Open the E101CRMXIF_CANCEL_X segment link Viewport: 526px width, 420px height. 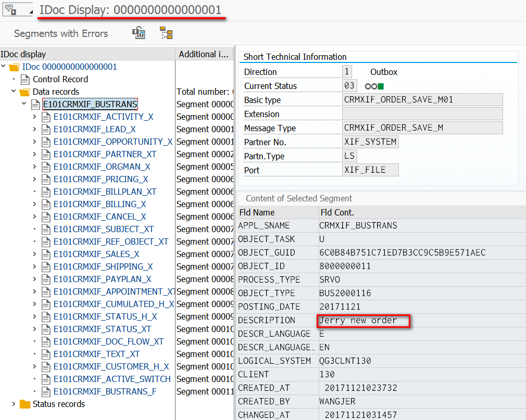click(x=99, y=217)
